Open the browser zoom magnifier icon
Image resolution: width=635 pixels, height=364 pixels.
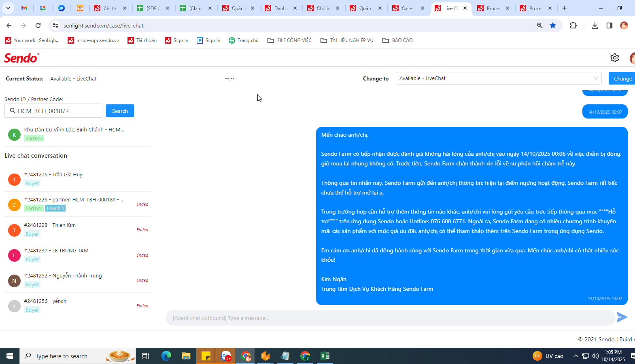click(x=539, y=25)
